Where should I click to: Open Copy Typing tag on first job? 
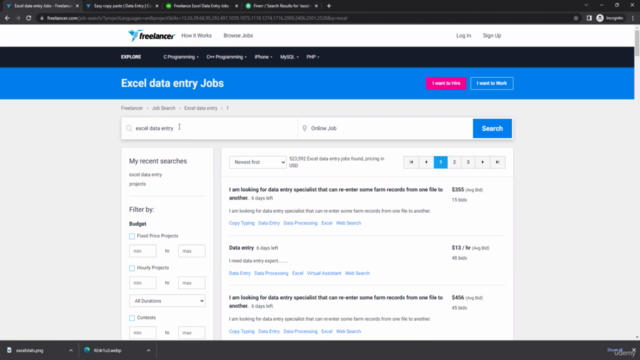pyautogui.click(x=242, y=223)
